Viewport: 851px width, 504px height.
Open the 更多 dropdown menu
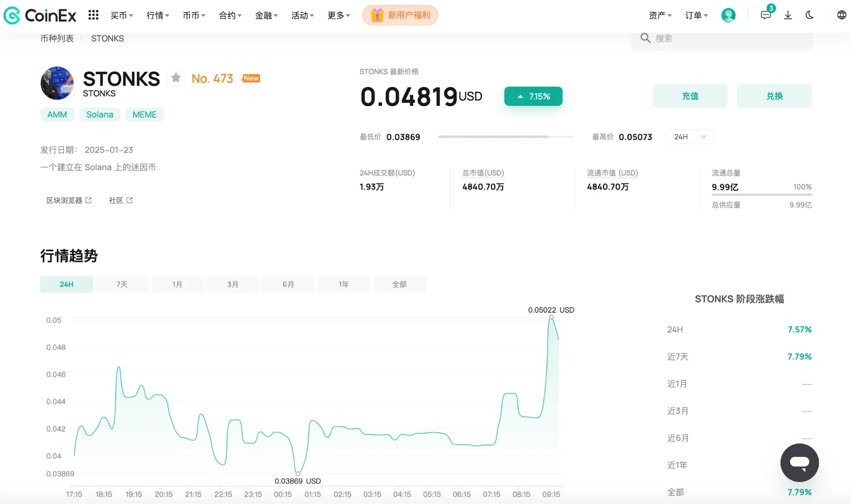339,15
